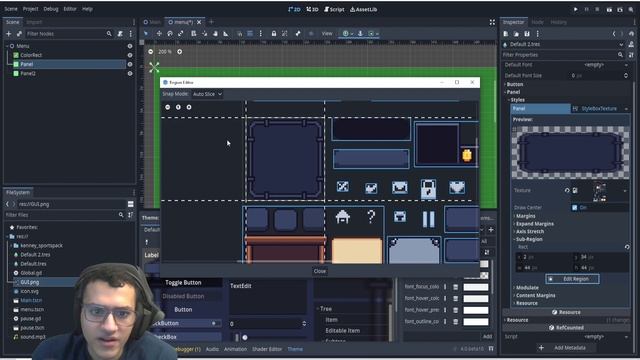Select the Move mode tool in the viewport toolbar
This screenshot has width=640, height=360.
(x=159, y=33)
